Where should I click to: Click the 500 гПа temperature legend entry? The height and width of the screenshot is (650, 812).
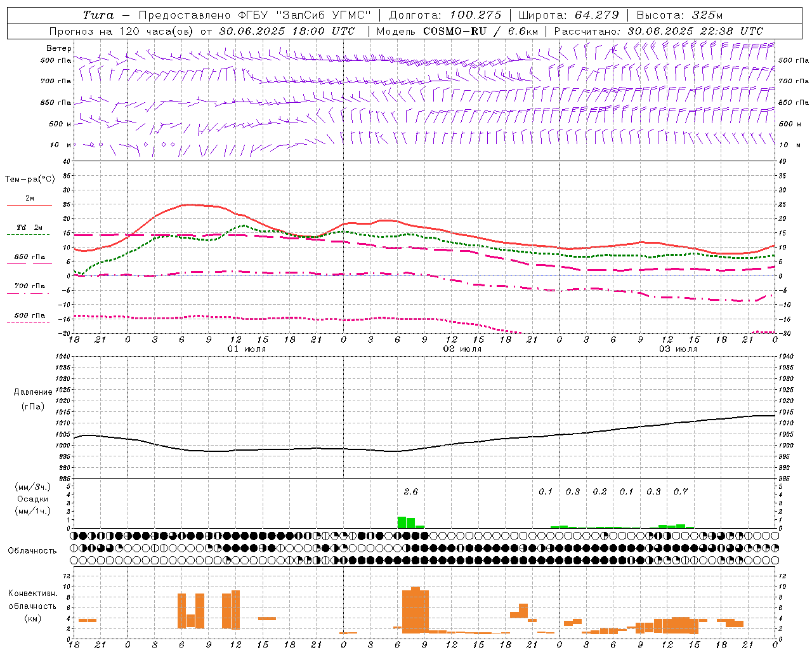click(x=29, y=315)
